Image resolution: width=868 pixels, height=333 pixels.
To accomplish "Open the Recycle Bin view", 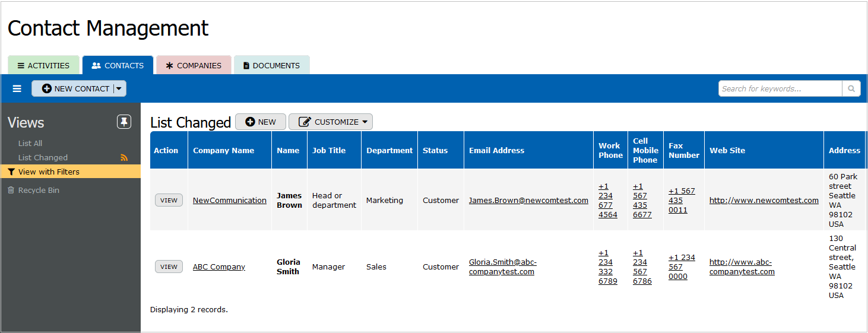I will click(39, 190).
